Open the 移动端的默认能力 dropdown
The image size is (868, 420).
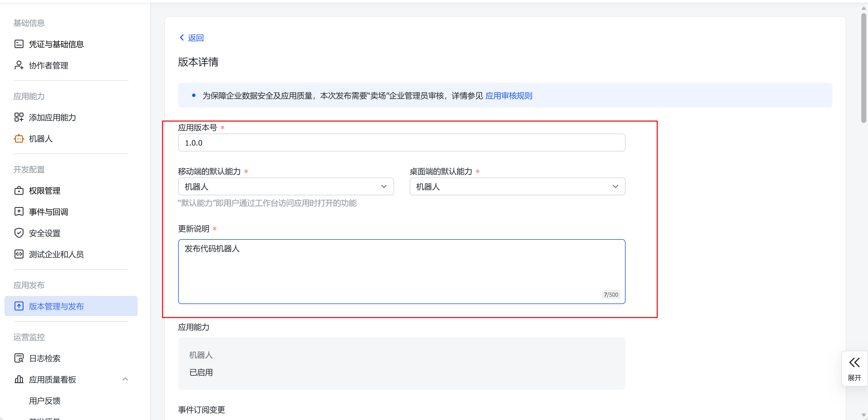[x=286, y=187]
